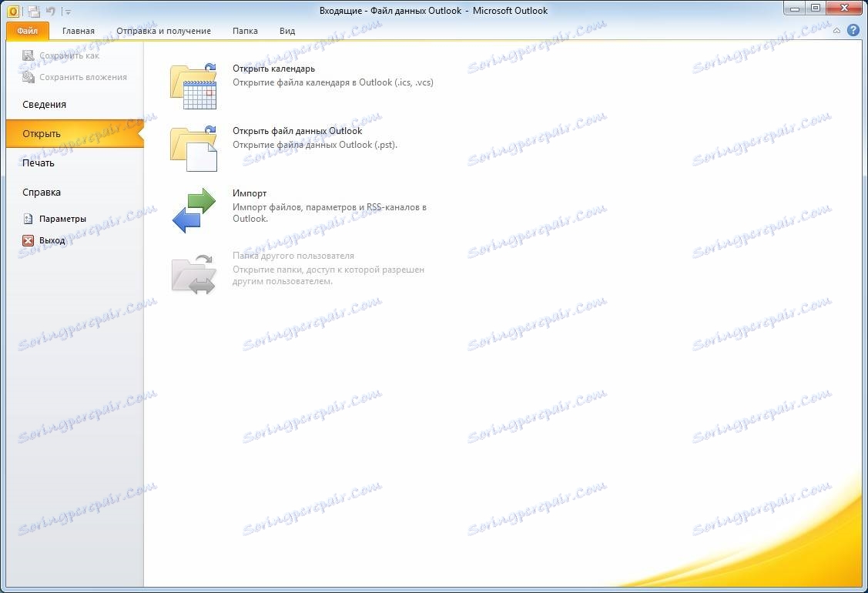The width and height of the screenshot is (868, 593).
Task: Open the Печать section
Action: coord(37,162)
